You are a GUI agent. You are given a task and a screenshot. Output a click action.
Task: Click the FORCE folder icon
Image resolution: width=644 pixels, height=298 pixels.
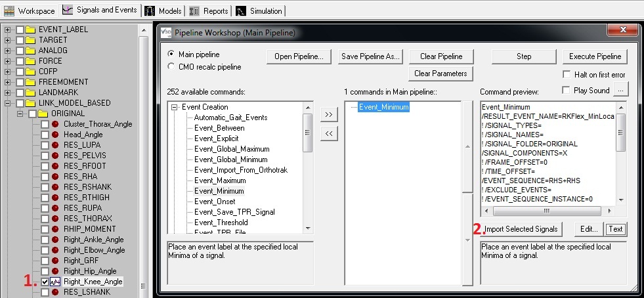31,61
